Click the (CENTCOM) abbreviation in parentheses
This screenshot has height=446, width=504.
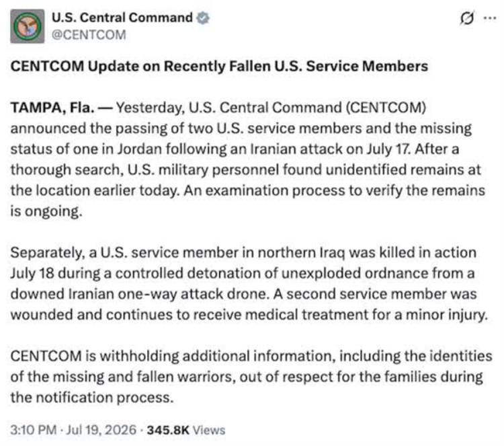(386, 108)
